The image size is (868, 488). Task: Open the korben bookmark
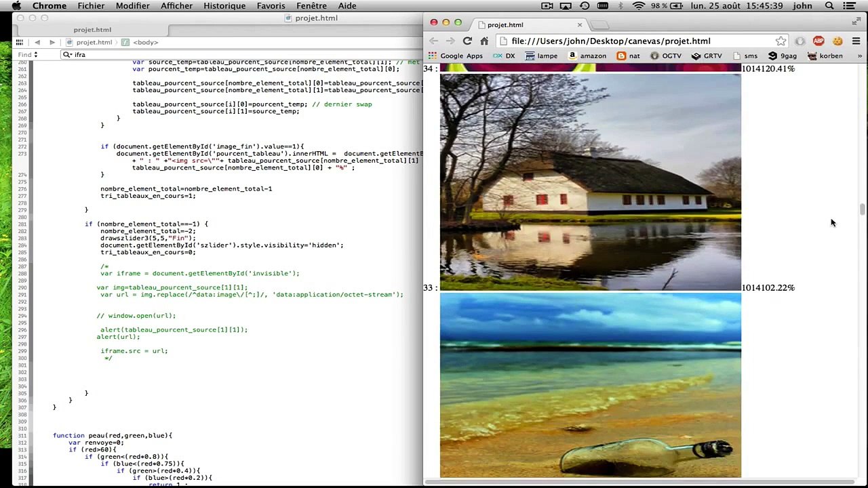click(825, 56)
